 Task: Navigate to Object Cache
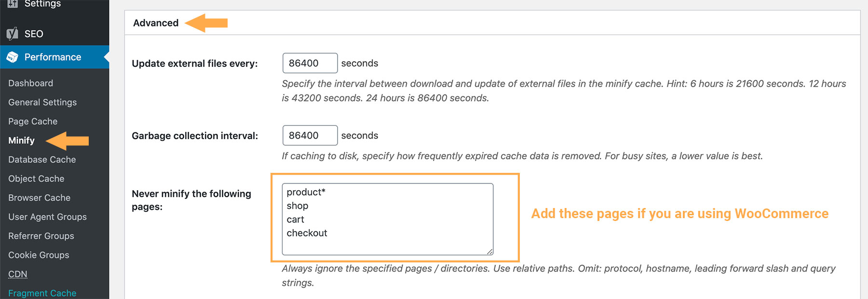coord(36,178)
